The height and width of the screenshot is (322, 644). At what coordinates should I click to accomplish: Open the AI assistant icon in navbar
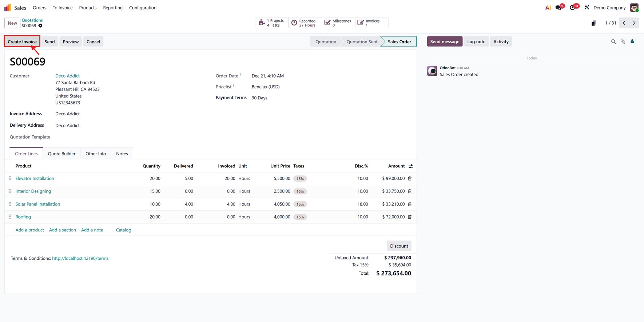[548, 8]
